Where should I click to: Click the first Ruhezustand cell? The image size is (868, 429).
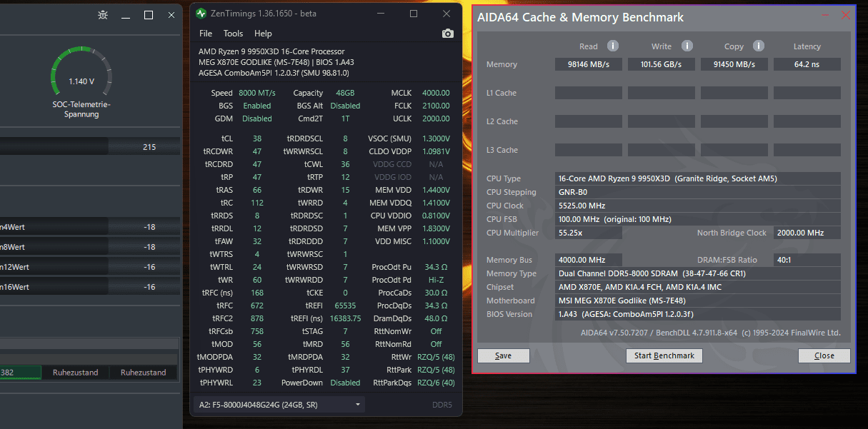click(x=76, y=373)
